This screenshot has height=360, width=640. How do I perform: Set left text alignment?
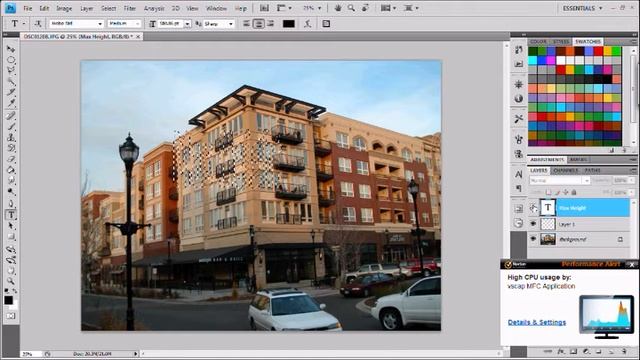pyautogui.click(x=247, y=24)
